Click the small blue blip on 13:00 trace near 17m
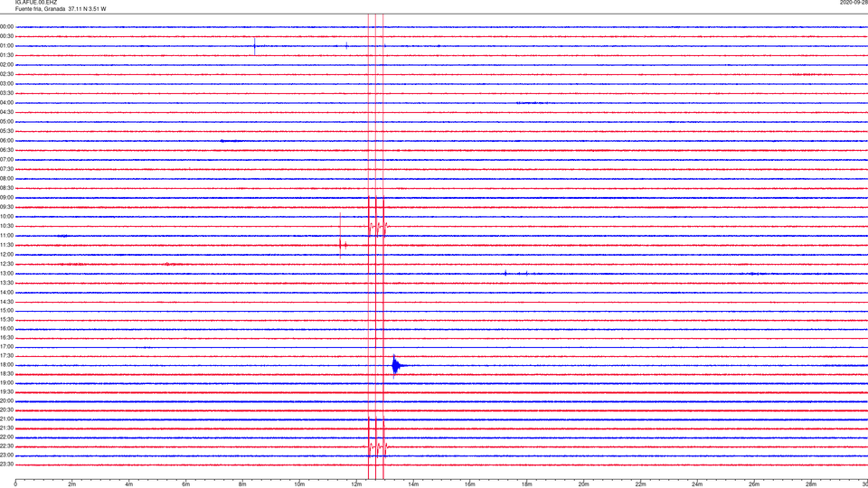Image resolution: width=868 pixels, height=488 pixels. click(505, 273)
